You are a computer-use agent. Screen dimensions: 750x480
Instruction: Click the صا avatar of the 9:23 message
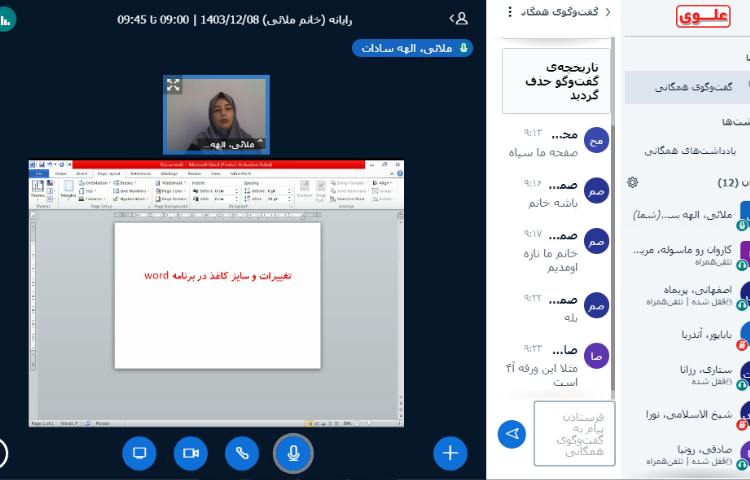pyautogui.click(x=596, y=356)
